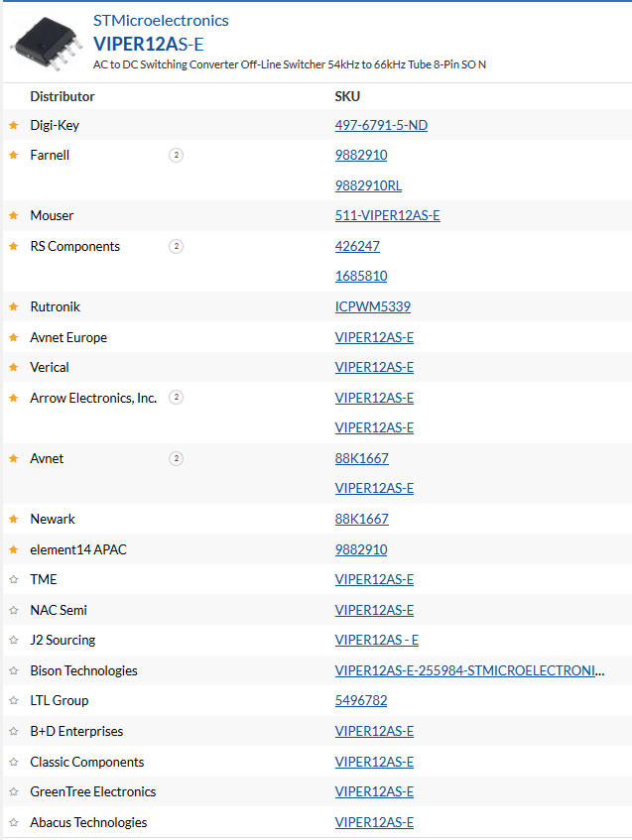This screenshot has height=840, width=632.
Task: Click the empty star next to Abacus Technologies
Action: pyautogui.click(x=14, y=822)
